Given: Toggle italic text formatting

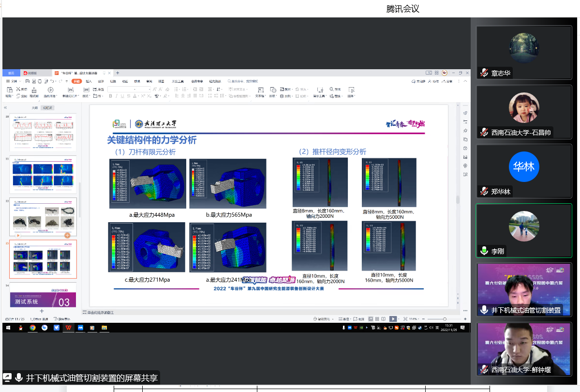Looking at the screenshot, I should (116, 96).
